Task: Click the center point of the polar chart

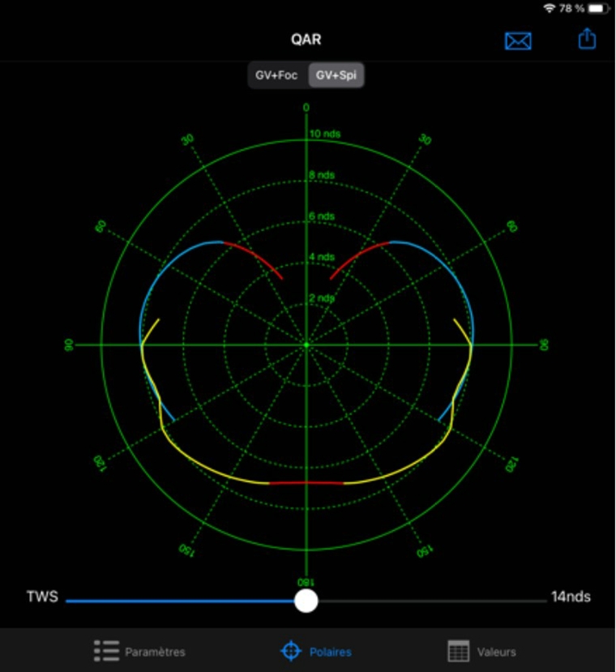Action: click(x=306, y=345)
